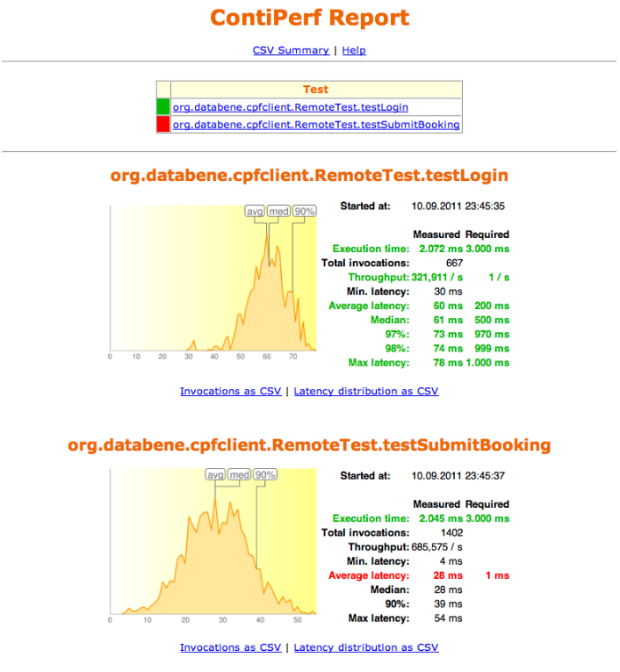Click the RemoteTest.testLogin link in the table
The image size is (620, 672).
coord(290,107)
